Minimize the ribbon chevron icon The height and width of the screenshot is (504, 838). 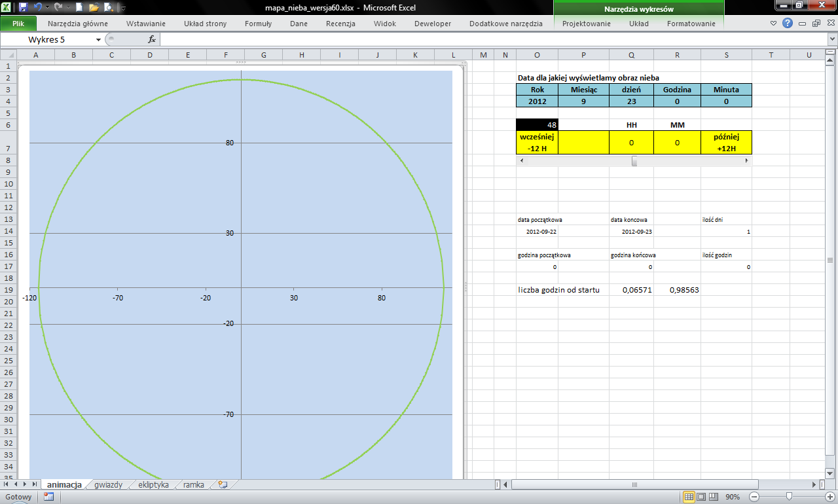tap(774, 23)
